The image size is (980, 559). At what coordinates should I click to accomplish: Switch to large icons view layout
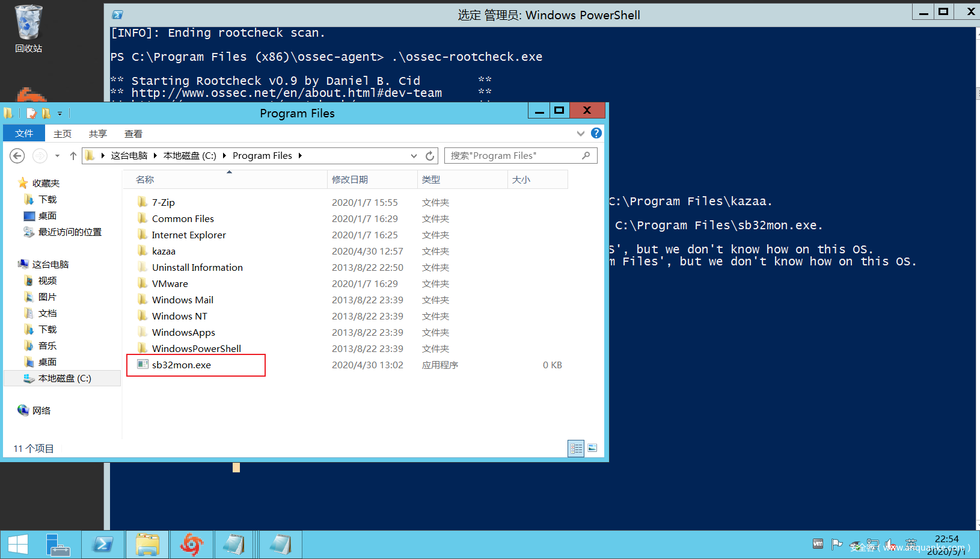592,448
